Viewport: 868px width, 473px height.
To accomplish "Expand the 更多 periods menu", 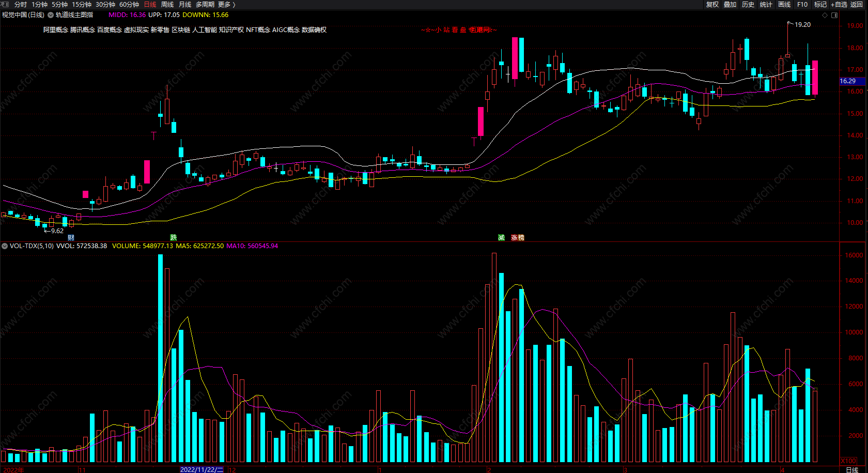I will tap(226, 4).
